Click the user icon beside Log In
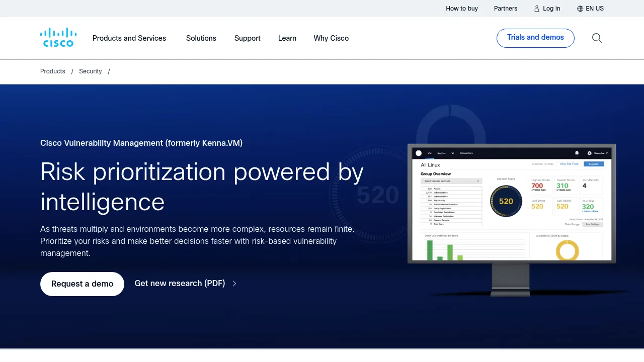644x362 pixels. coord(537,9)
